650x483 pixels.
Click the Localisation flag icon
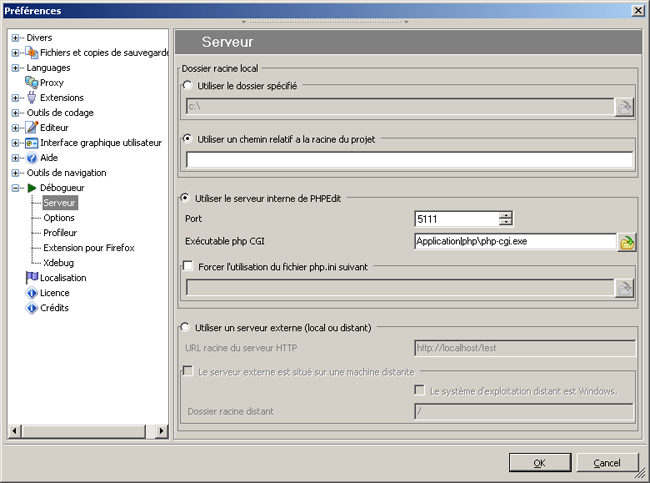click(31, 278)
